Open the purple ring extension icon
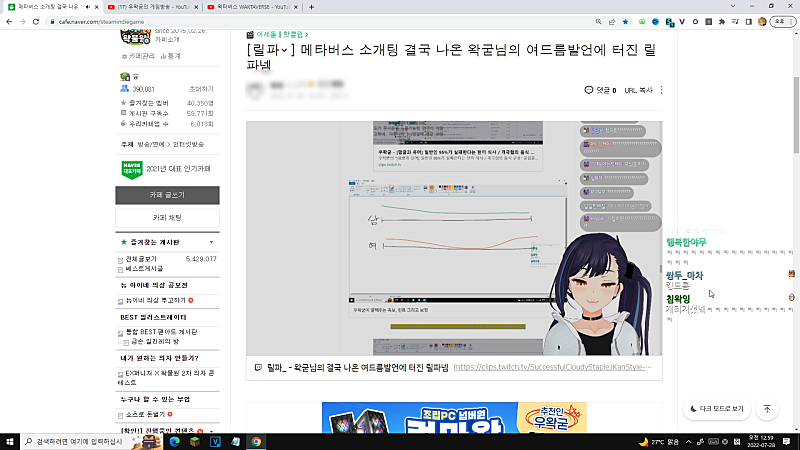The width and height of the screenshot is (800, 450). 695,22
